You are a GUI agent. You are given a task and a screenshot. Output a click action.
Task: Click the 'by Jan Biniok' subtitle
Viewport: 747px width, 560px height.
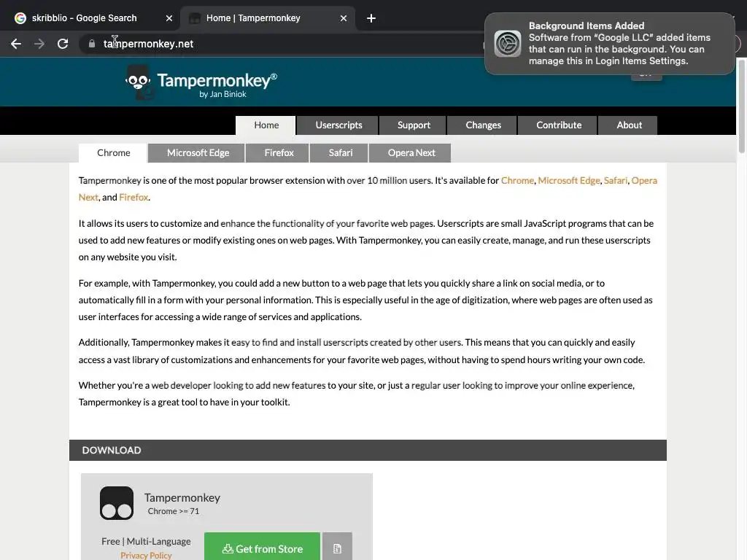point(222,94)
